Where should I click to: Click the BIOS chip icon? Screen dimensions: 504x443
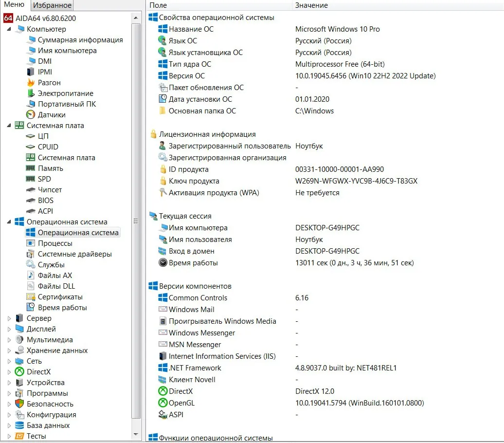(31, 201)
